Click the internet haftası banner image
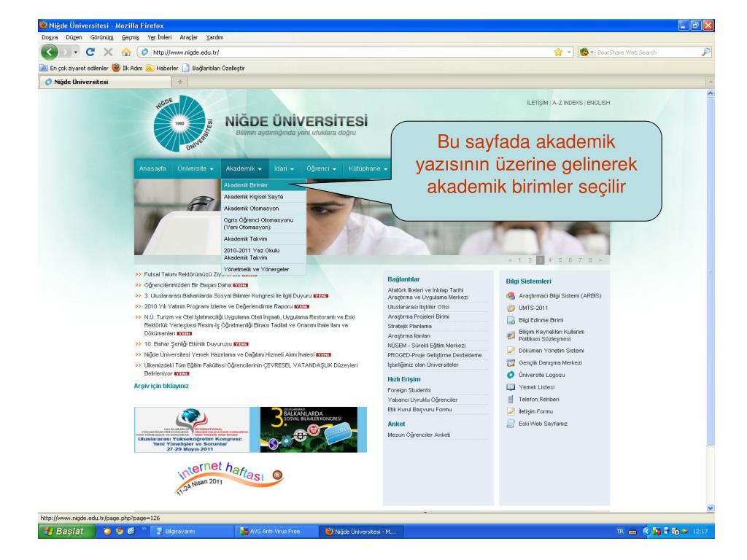This screenshot has width=747, height=560. click(x=230, y=478)
